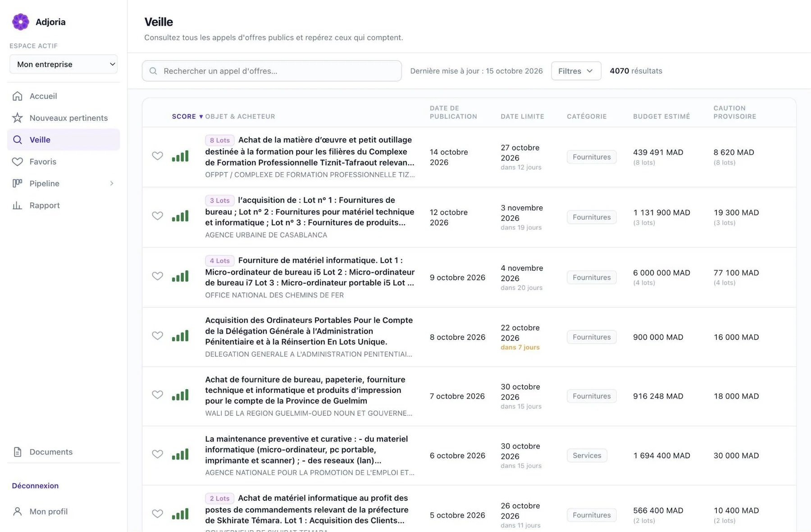
Task: Click Fournitures tag on Guelmim row
Action: [x=592, y=396]
